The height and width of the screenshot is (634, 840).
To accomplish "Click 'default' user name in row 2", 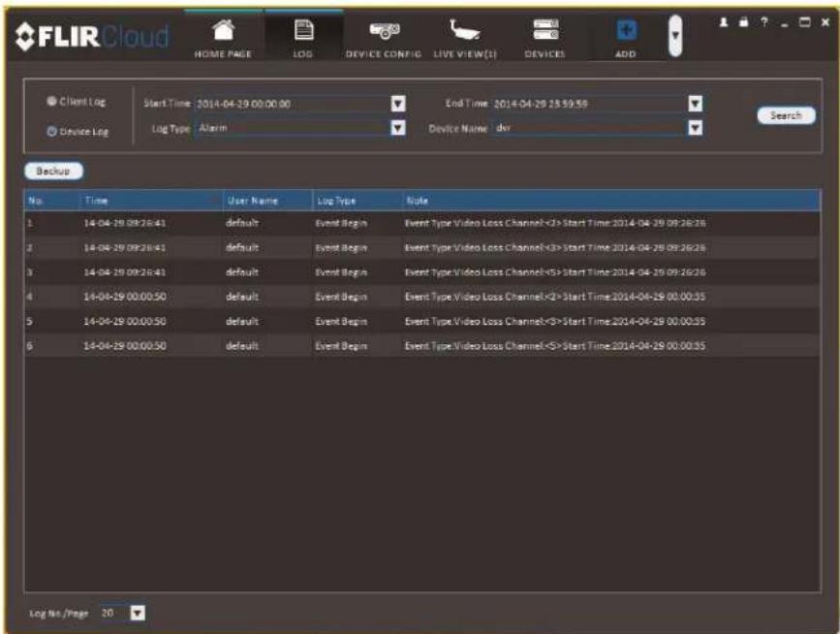I will click(x=242, y=247).
